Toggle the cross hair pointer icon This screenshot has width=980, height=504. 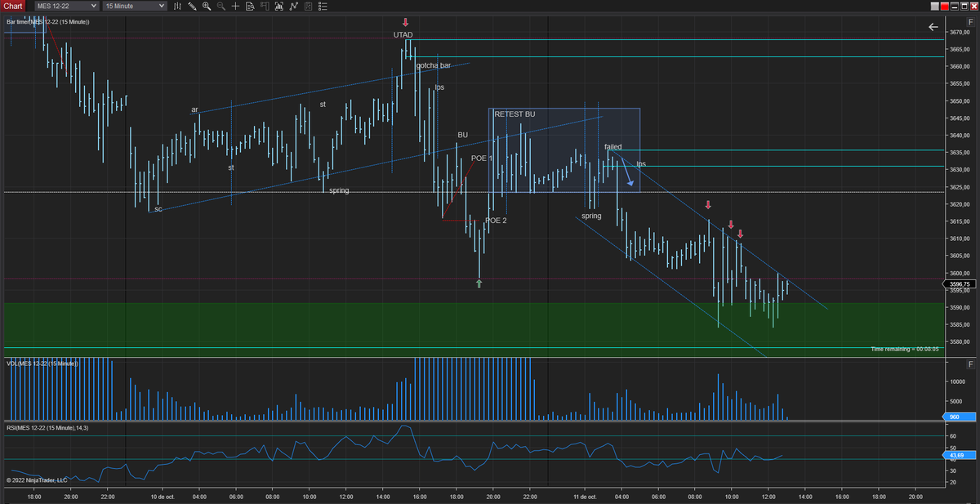coord(236,6)
